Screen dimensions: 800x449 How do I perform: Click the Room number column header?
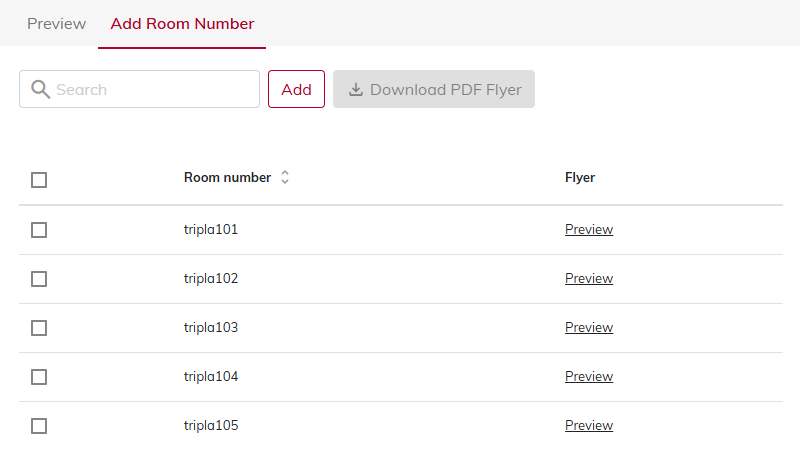pyautogui.click(x=227, y=178)
